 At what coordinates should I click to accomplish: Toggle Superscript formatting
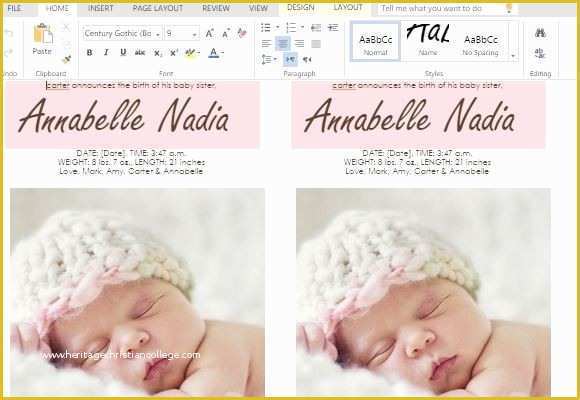[174, 53]
